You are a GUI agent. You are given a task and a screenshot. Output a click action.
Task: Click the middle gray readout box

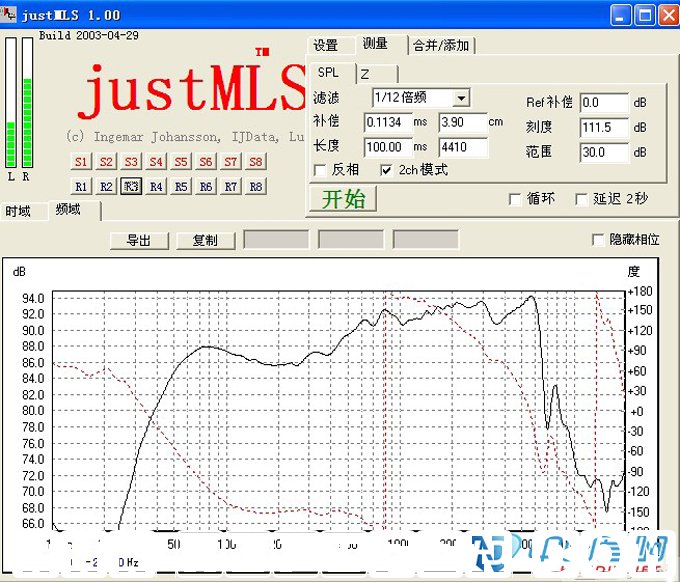pyautogui.click(x=351, y=239)
